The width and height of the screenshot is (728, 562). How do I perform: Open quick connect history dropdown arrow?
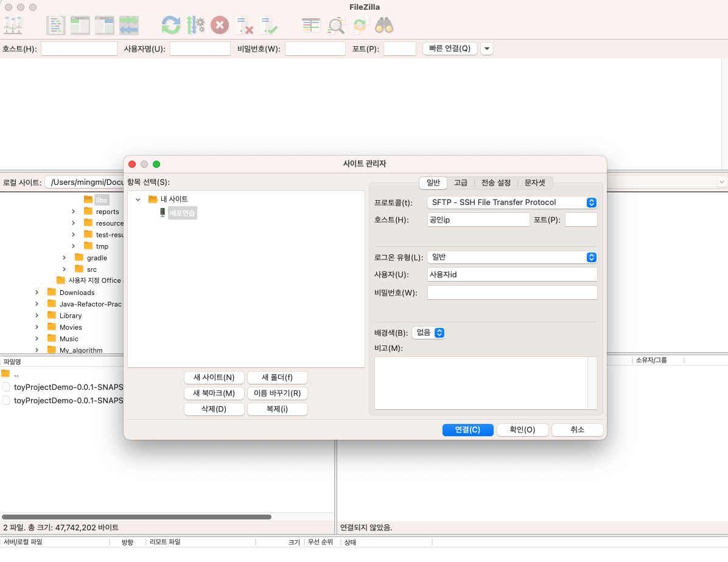coord(486,49)
